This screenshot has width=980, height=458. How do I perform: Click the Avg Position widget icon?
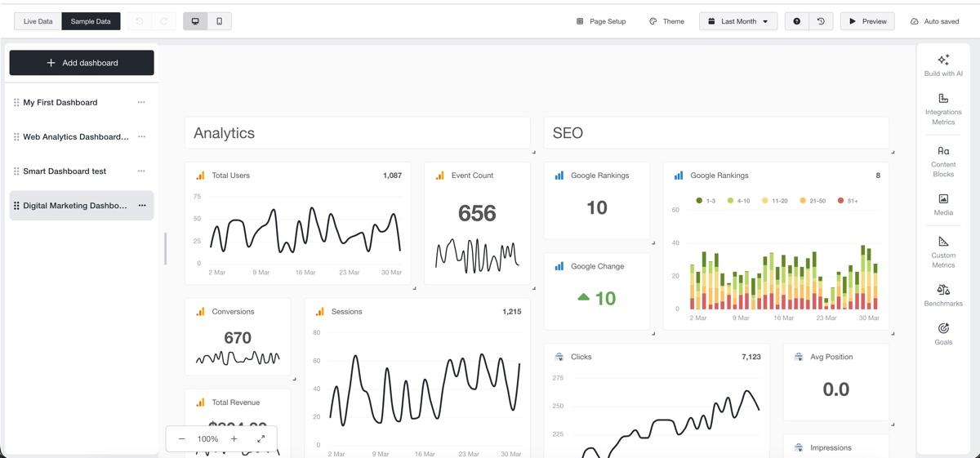click(x=799, y=357)
